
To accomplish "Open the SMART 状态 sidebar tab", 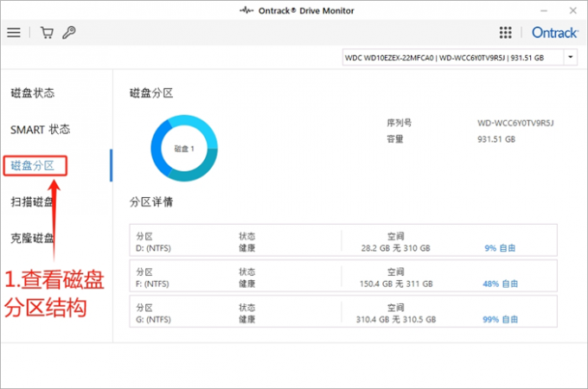I will 40,130.
